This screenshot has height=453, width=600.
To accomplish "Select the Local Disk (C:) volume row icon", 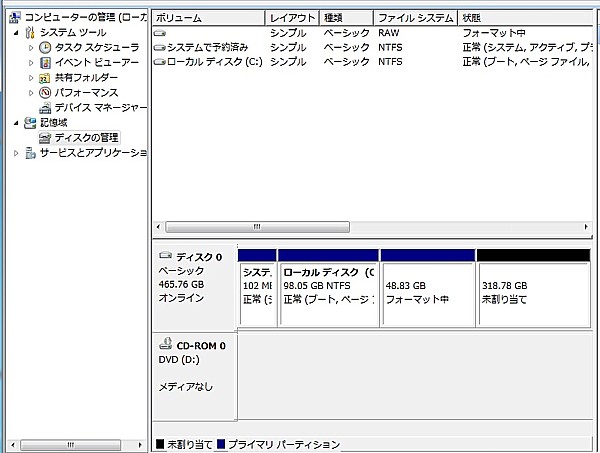I will click(x=160, y=61).
